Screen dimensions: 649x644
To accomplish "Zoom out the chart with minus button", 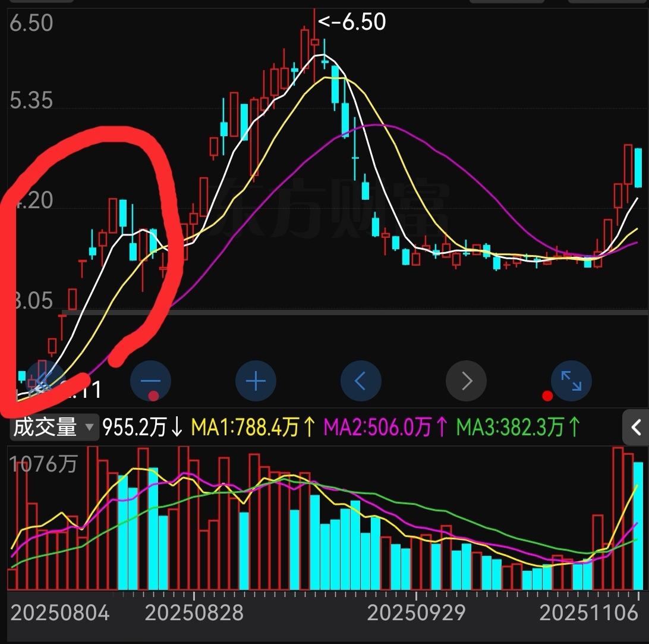I will coord(151,381).
